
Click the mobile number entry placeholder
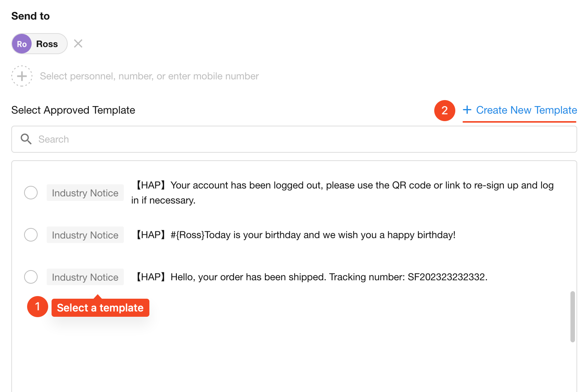coord(149,76)
